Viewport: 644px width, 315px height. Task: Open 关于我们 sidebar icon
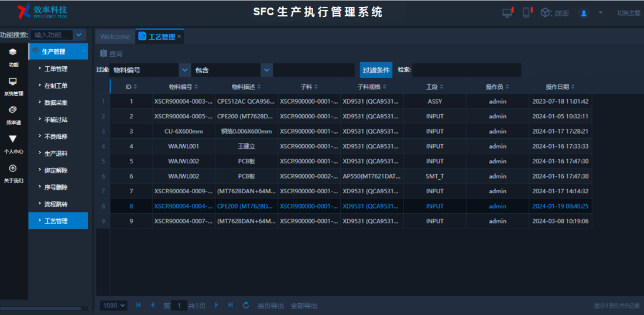point(13,173)
